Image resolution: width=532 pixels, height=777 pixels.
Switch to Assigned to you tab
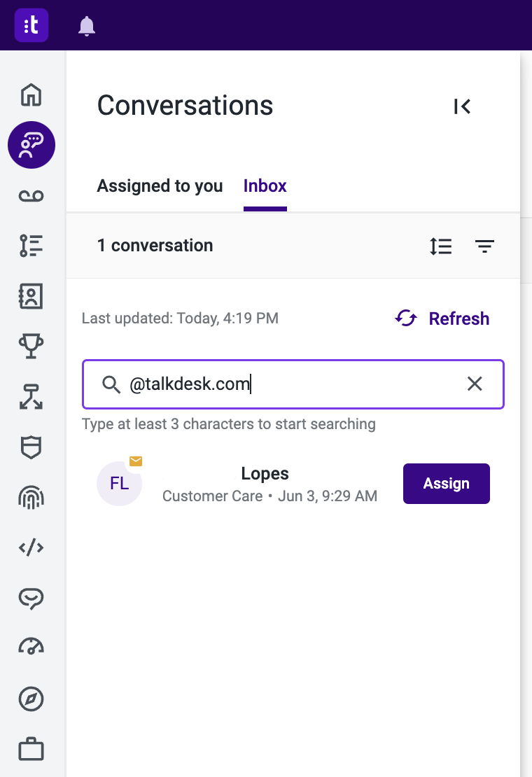160,185
